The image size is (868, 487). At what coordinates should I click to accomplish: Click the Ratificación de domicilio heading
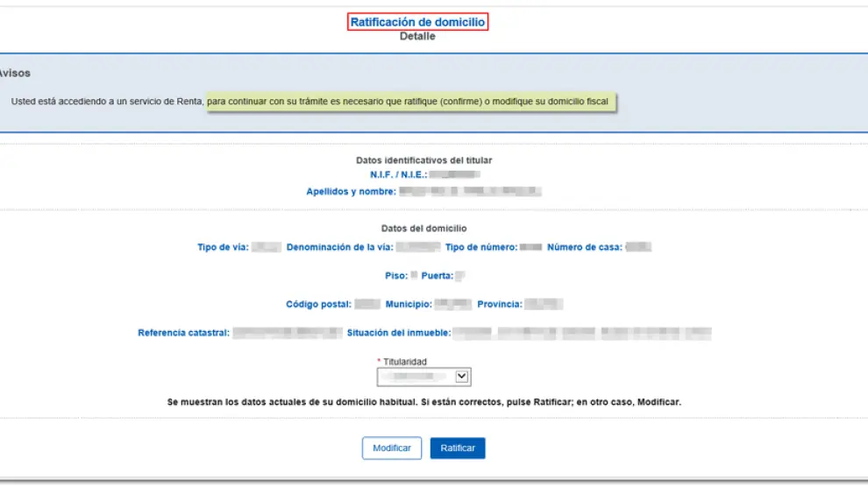pos(417,22)
